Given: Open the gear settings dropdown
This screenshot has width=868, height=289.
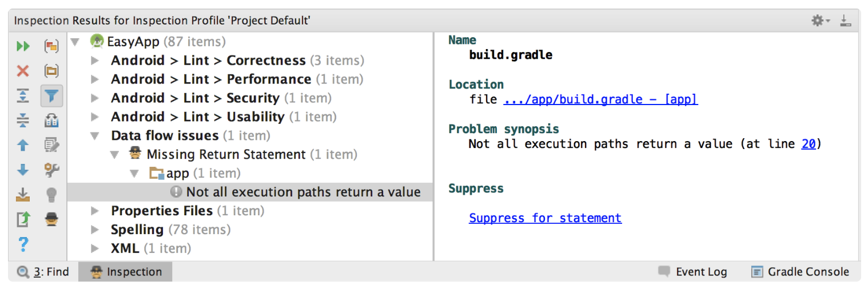Looking at the screenshot, I should [820, 21].
